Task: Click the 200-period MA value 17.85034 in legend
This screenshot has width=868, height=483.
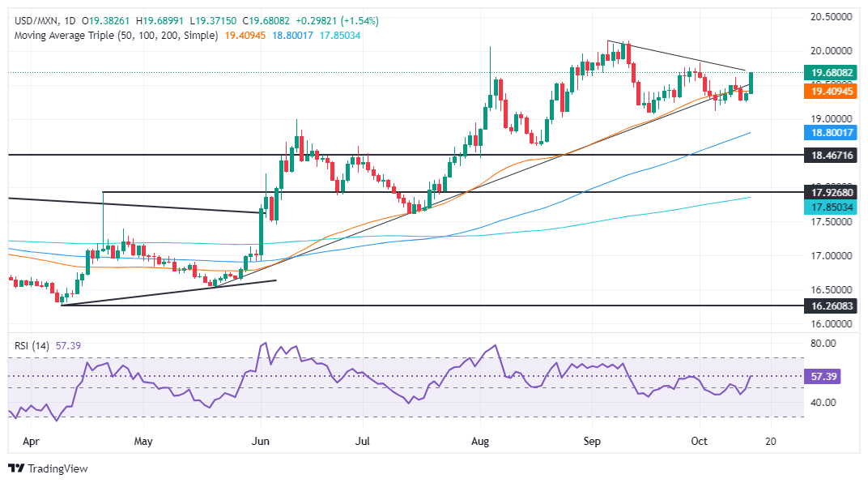Action: 340,36
